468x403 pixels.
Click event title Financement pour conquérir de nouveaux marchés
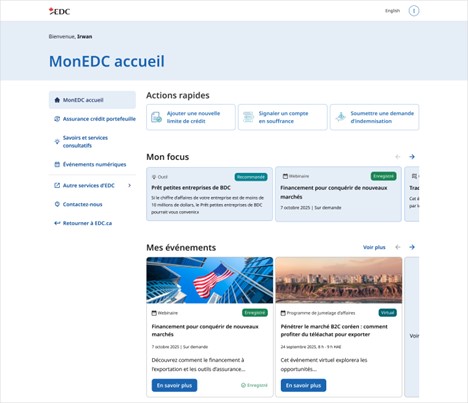click(205, 330)
